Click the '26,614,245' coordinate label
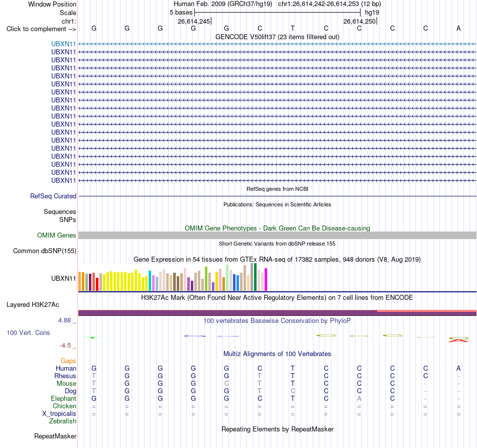477x448 pixels. point(194,21)
